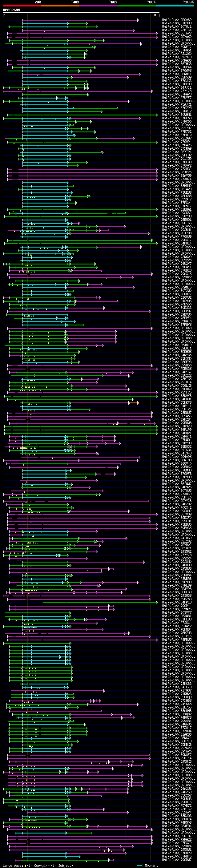Click the white query sequence bar
197x868 pixels.
[x=81, y=13]
